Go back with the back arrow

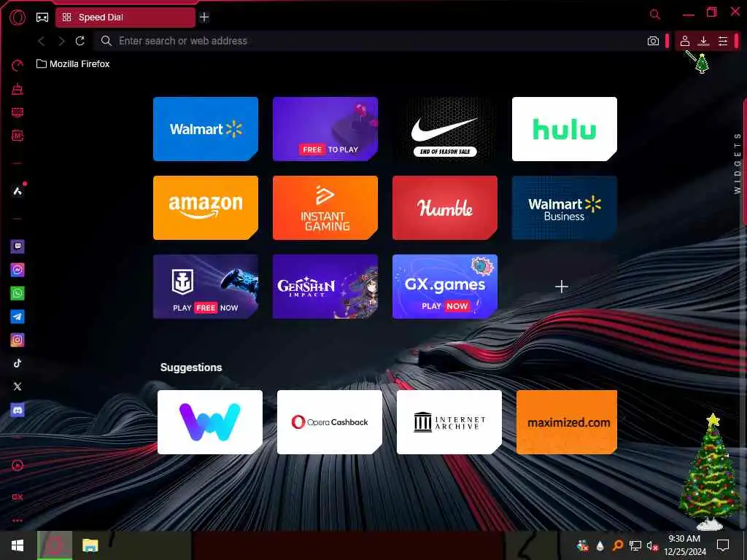pyautogui.click(x=42, y=41)
